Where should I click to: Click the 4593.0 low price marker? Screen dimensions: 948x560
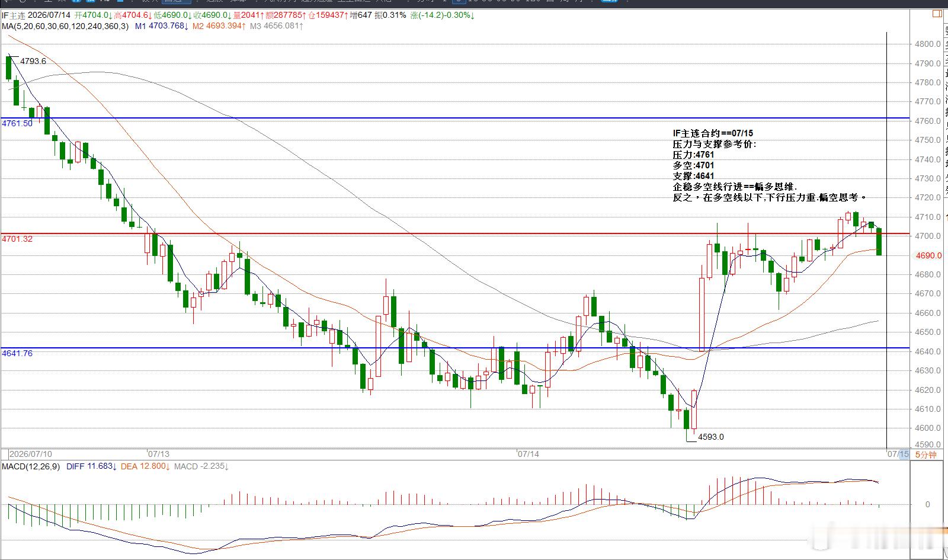(x=711, y=437)
